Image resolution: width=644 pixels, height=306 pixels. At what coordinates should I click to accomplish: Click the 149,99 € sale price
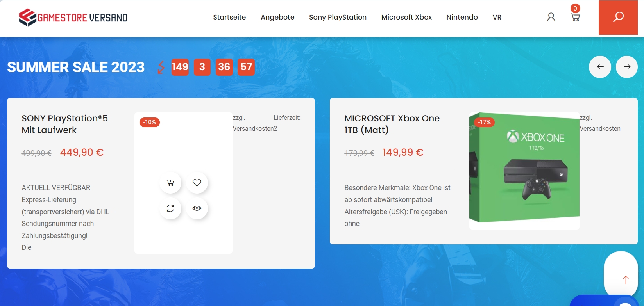tap(403, 152)
